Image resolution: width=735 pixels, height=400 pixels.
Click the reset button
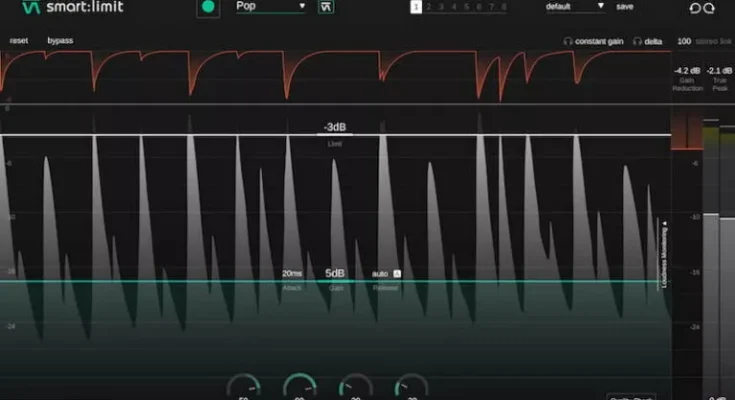tap(19, 41)
